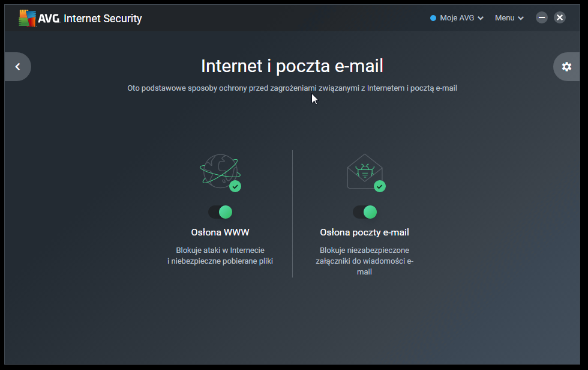Click the AVG Internet Security title text
Viewport: 588px width, 370px height.
pyautogui.click(x=103, y=19)
